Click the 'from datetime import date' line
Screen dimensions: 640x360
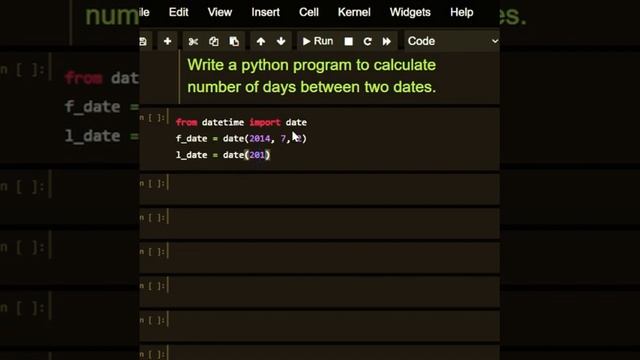(x=241, y=122)
